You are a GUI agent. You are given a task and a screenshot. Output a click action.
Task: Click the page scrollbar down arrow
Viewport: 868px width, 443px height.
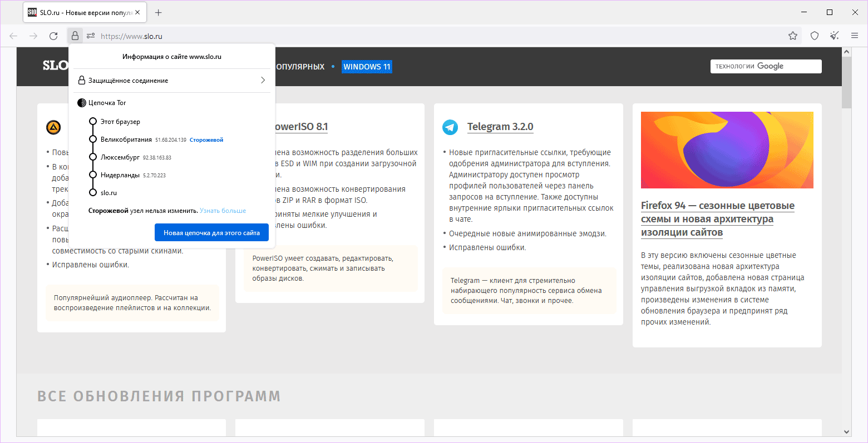click(x=847, y=432)
